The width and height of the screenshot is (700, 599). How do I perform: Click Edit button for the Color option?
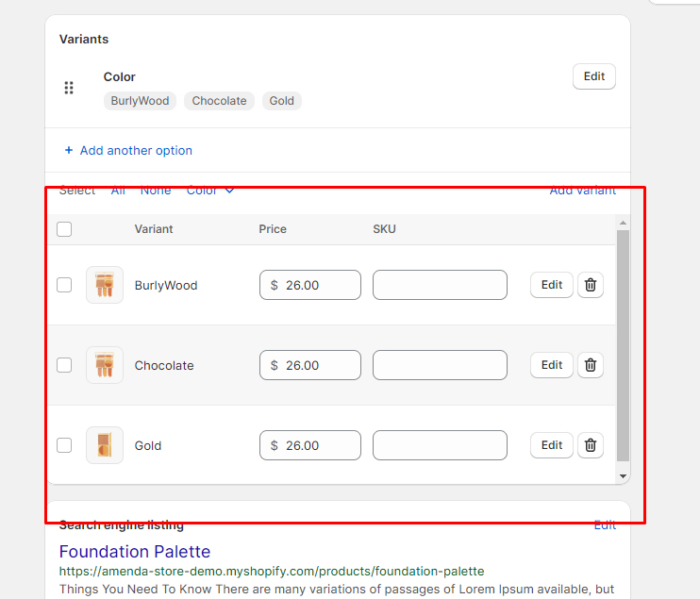(593, 76)
